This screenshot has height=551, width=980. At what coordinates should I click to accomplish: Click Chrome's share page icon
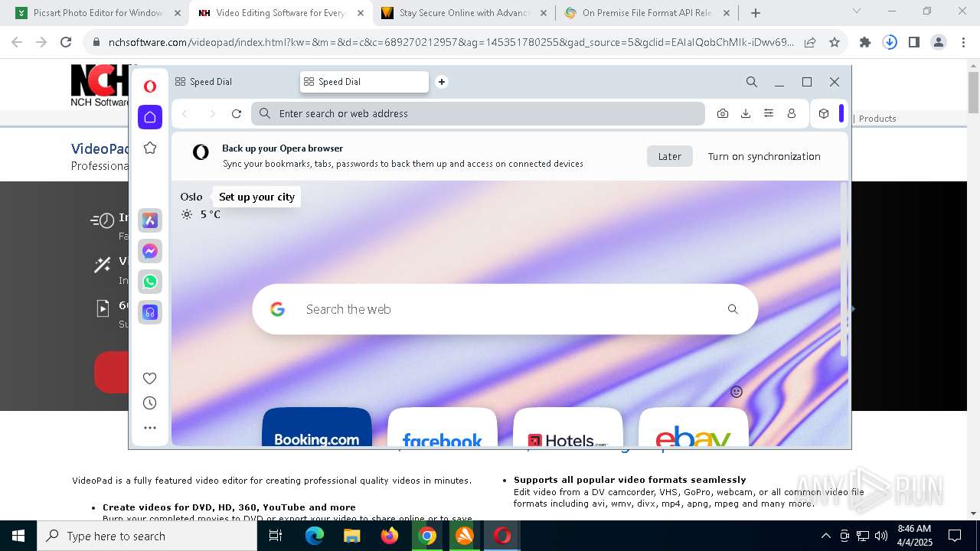810,43
